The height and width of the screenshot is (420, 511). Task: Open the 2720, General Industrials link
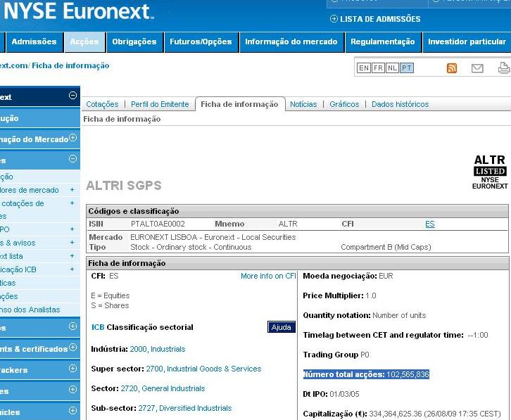[163, 388]
